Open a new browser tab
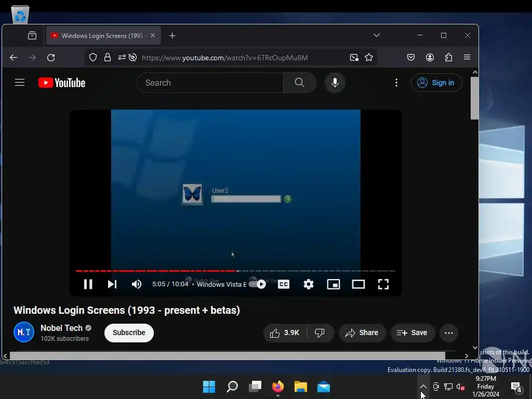532x399 pixels. click(x=172, y=36)
